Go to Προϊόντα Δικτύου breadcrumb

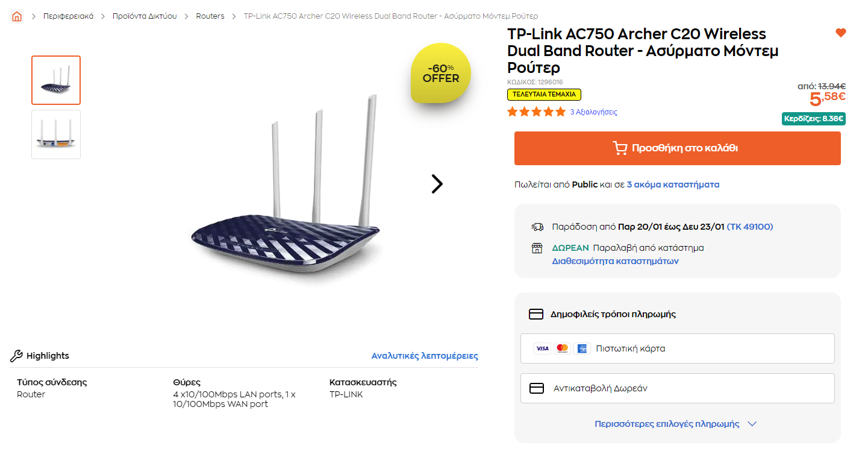[x=145, y=16]
